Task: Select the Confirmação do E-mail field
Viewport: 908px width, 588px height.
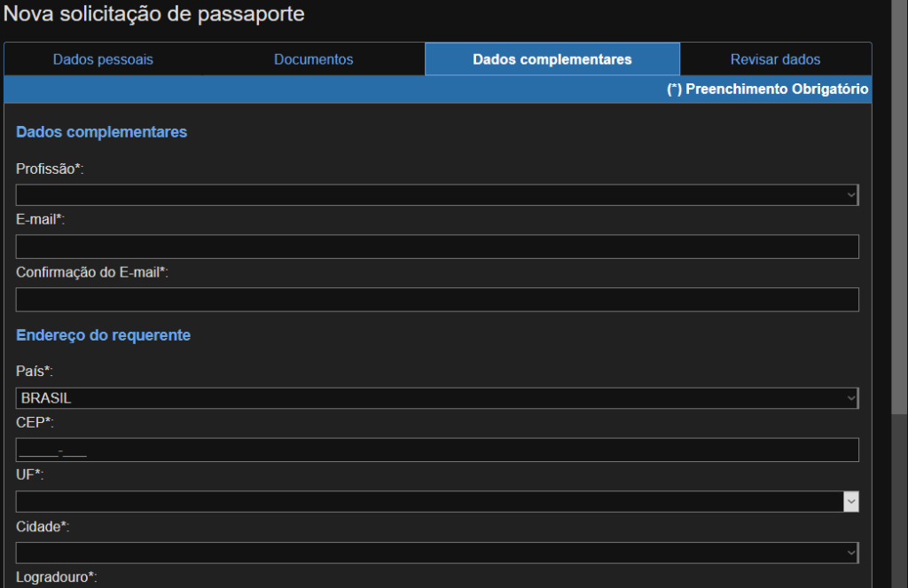Action: [436, 299]
